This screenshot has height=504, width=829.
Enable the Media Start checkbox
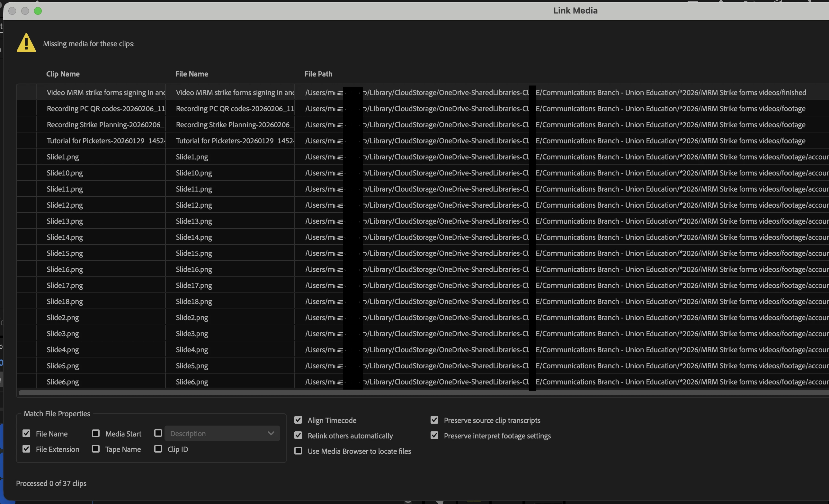(96, 433)
